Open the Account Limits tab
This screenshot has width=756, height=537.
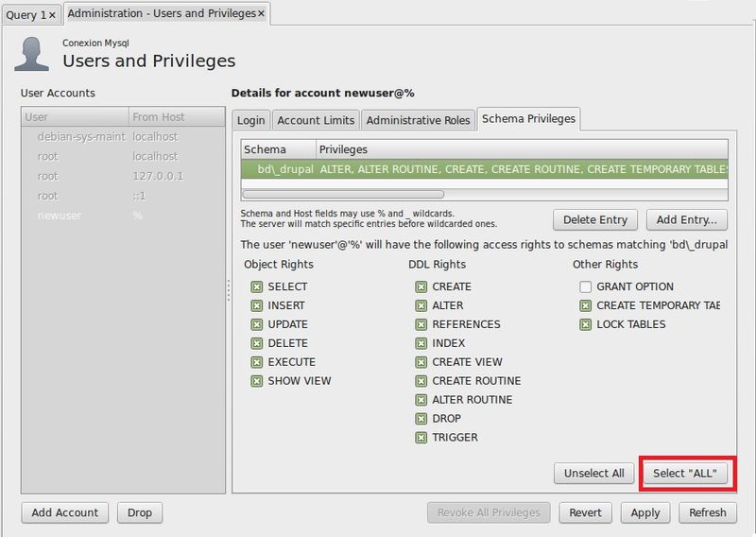(316, 120)
